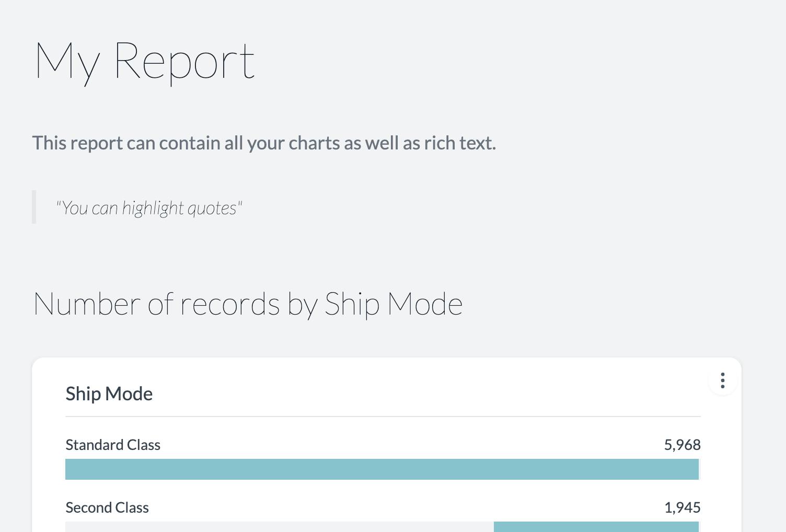
Task: Select the Second Class label
Action: pyautogui.click(x=107, y=507)
